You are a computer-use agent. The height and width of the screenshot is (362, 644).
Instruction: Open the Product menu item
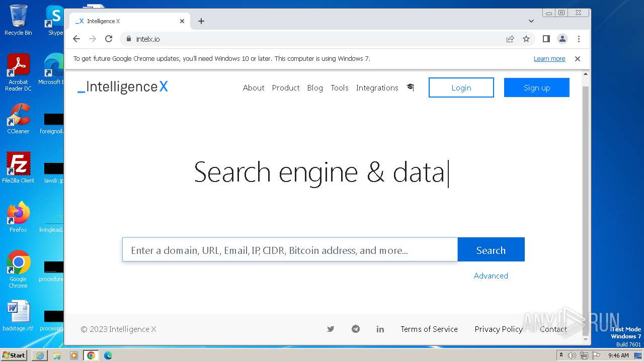coord(286,87)
